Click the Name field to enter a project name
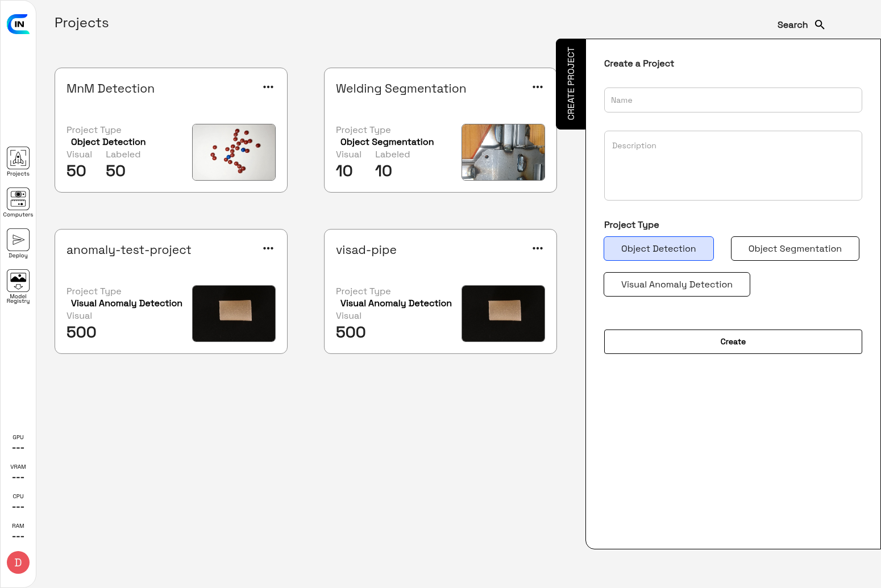Screen dimensions: 881x588 (733, 100)
